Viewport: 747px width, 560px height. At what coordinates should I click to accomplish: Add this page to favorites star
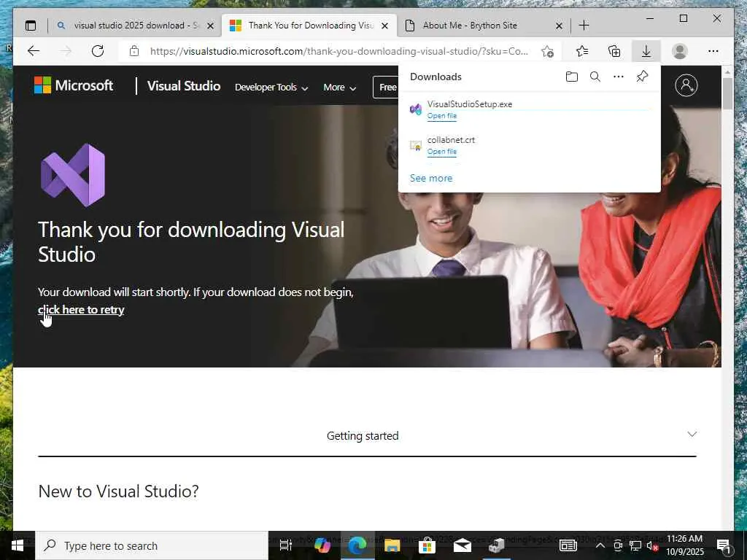click(x=547, y=52)
